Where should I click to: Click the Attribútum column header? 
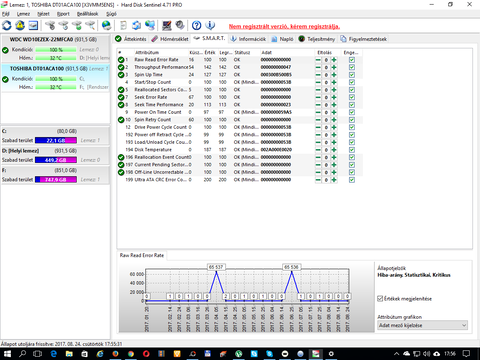(x=147, y=53)
